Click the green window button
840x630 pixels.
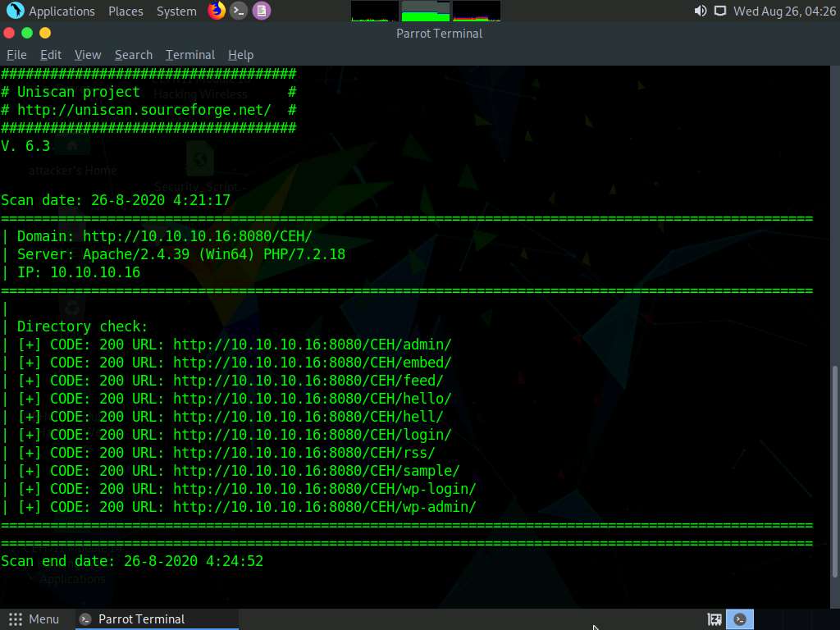click(27, 33)
